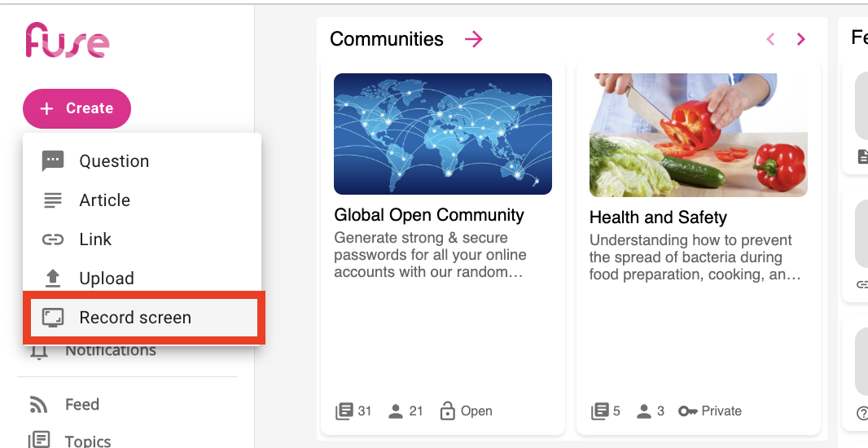Open the world map community thumbnail

point(443,134)
